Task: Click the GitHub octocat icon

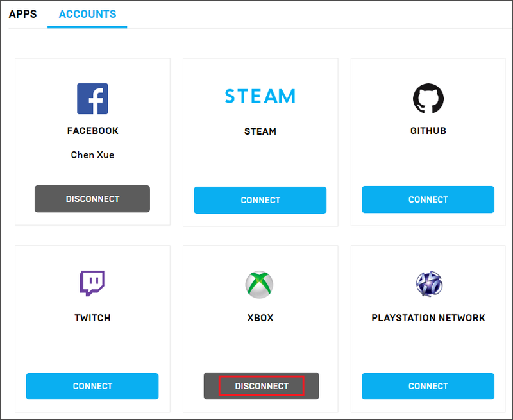Action: tap(428, 99)
